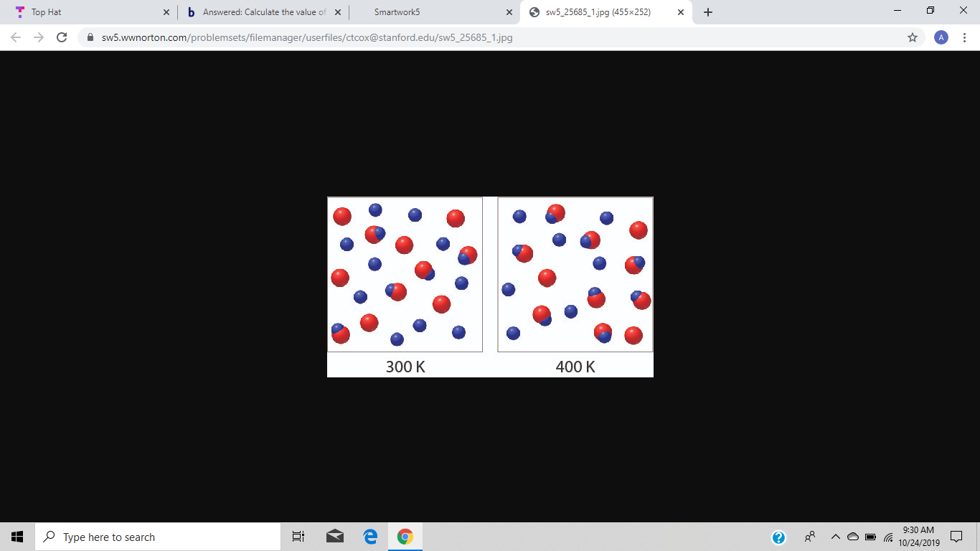Screen dimensions: 980x551
Task: Click the 400 K molecule diagram
Action: (x=575, y=275)
